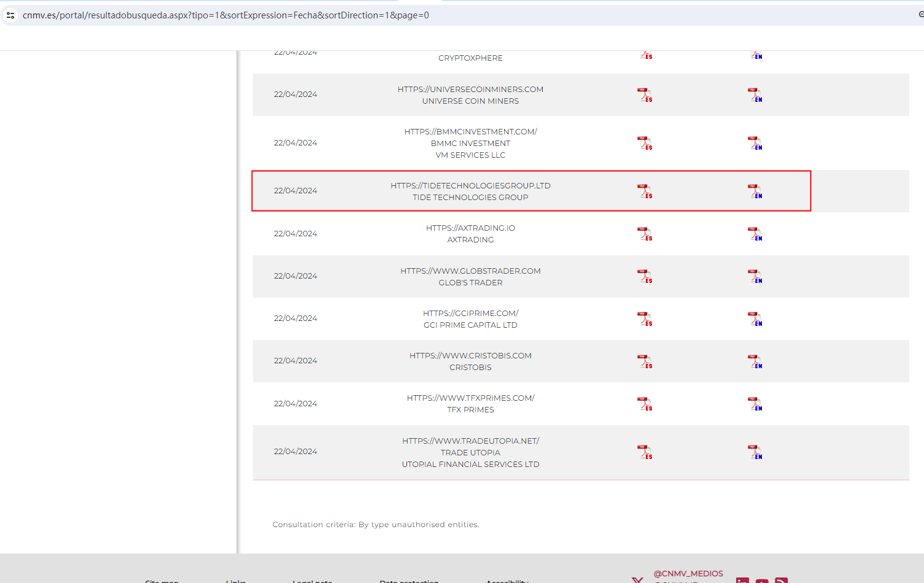
Task: Open Spanish PDF for TFX Primes
Action: pyautogui.click(x=644, y=404)
